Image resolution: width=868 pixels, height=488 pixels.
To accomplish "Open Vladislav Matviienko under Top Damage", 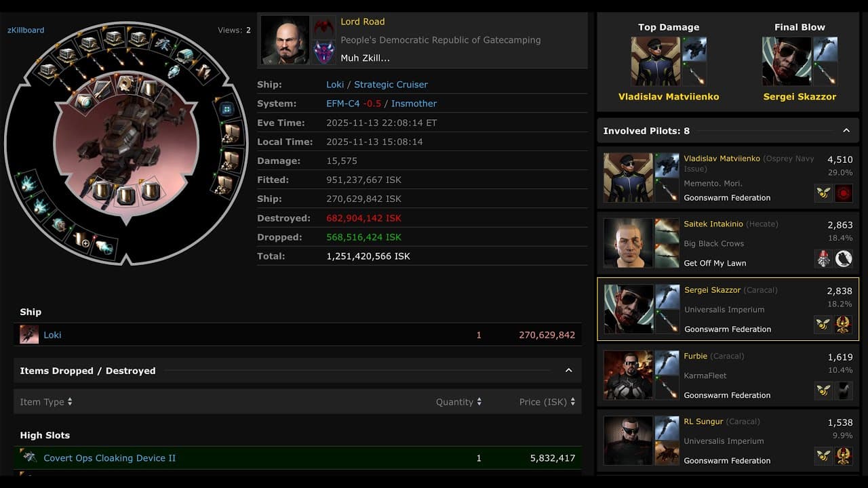I will (669, 97).
